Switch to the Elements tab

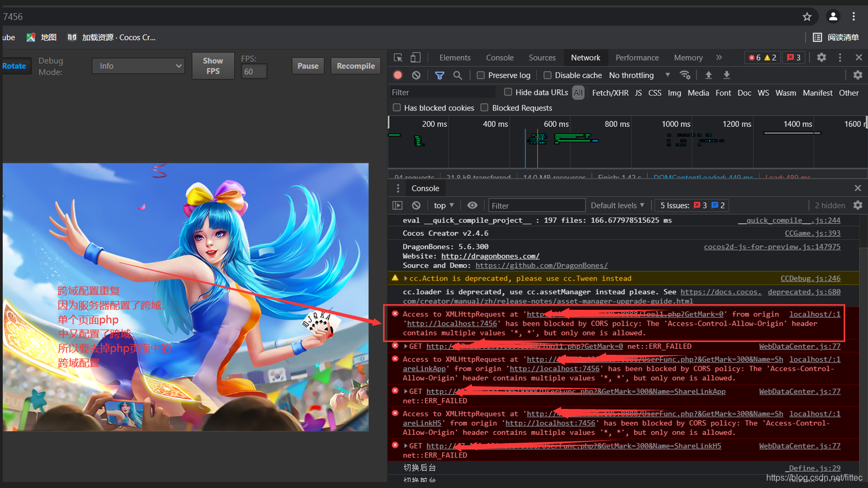coord(455,57)
